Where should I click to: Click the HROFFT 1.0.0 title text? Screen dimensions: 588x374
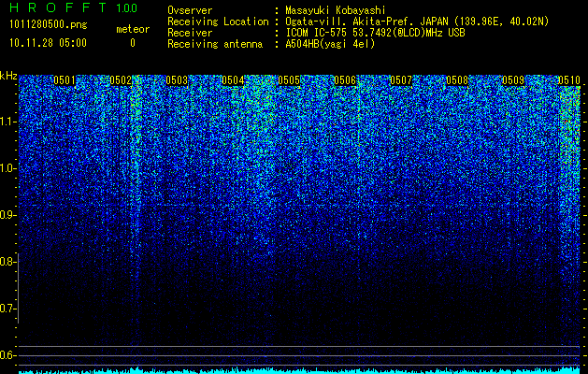pyautogui.click(x=74, y=7)
